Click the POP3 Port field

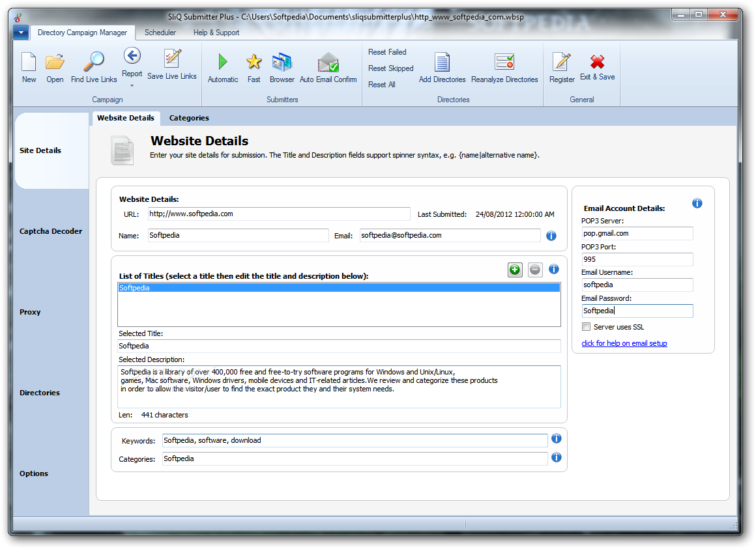637,260
